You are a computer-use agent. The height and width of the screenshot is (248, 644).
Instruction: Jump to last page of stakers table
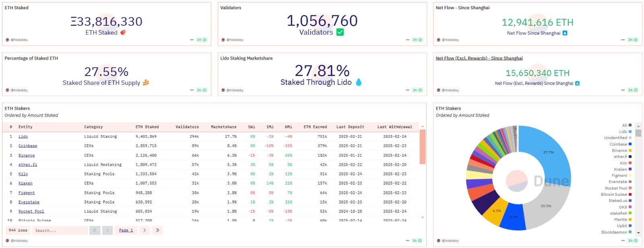(157, 230)
